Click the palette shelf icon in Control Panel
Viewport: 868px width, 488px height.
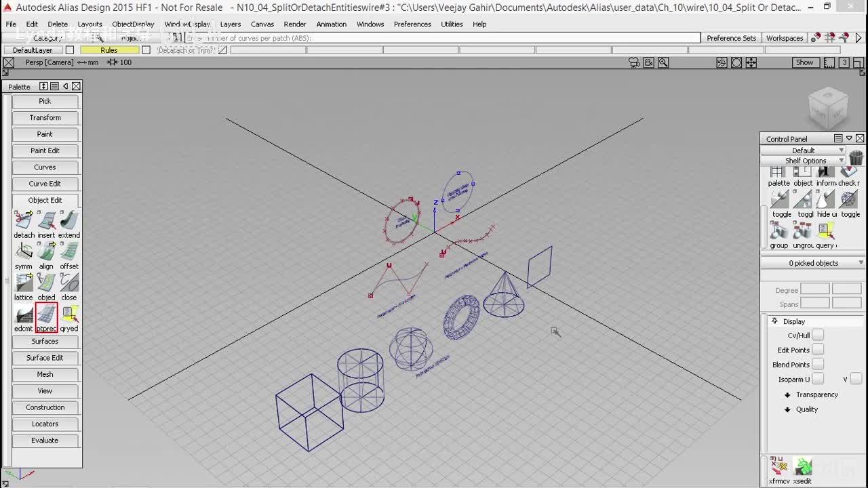pos(778,172)
